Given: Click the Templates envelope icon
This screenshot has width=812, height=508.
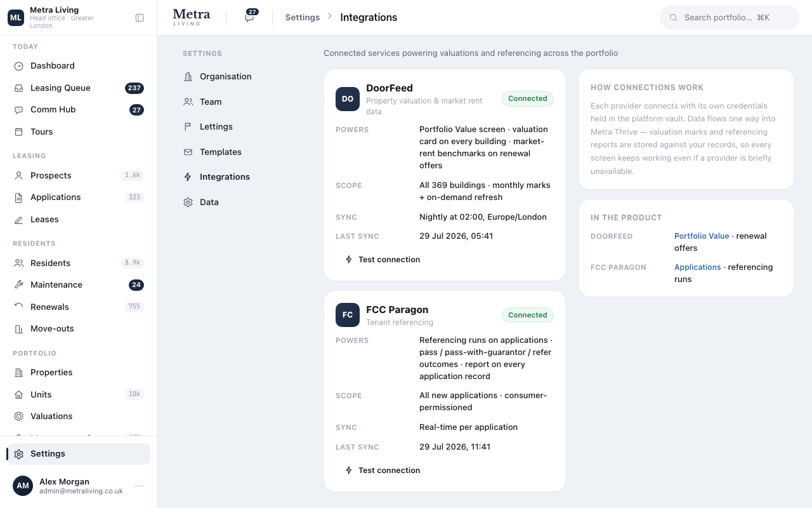Looking at the screenshot, I should [x=188, y=152].
